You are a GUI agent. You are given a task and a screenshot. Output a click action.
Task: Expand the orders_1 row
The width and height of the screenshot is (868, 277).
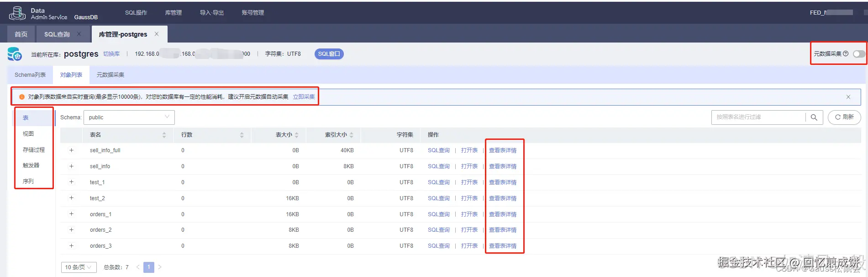(x=71, y=214)
